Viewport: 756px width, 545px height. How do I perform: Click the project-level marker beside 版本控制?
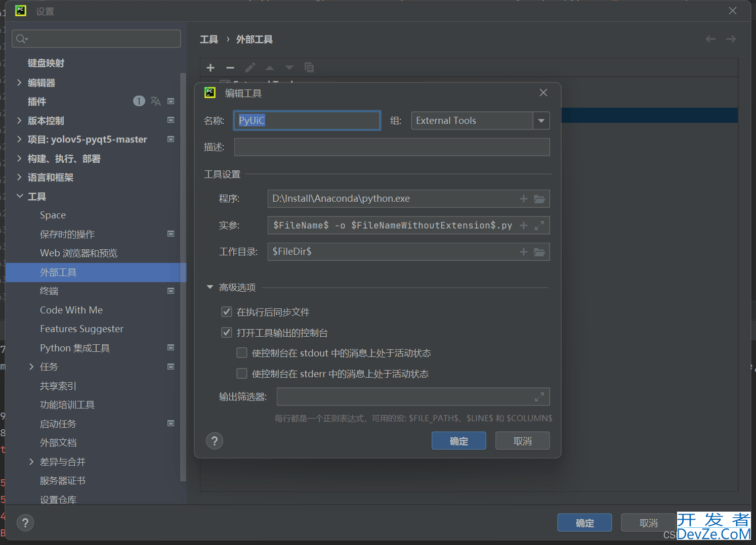click(x=171, y=120)
